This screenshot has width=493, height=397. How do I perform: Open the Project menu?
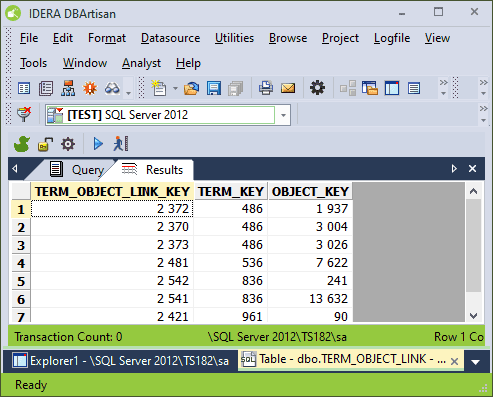[x=340, y=38]
